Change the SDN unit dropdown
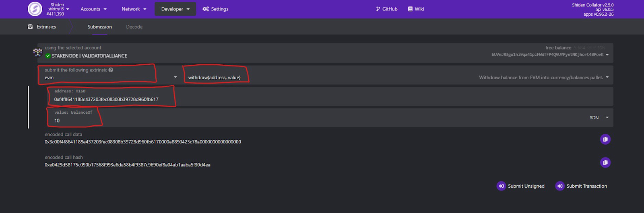Screen dimensions: 644x213 (599, 118)
